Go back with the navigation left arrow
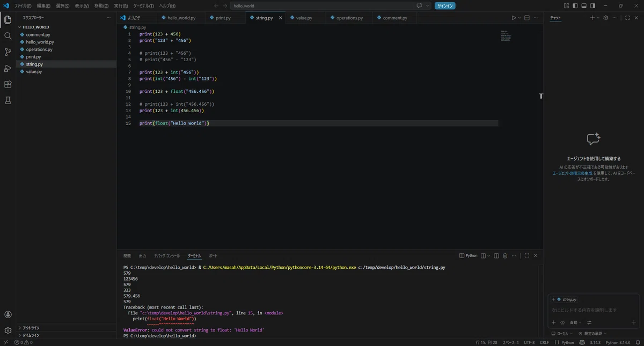Screen dimensions: 644x346 pos(216,5)
